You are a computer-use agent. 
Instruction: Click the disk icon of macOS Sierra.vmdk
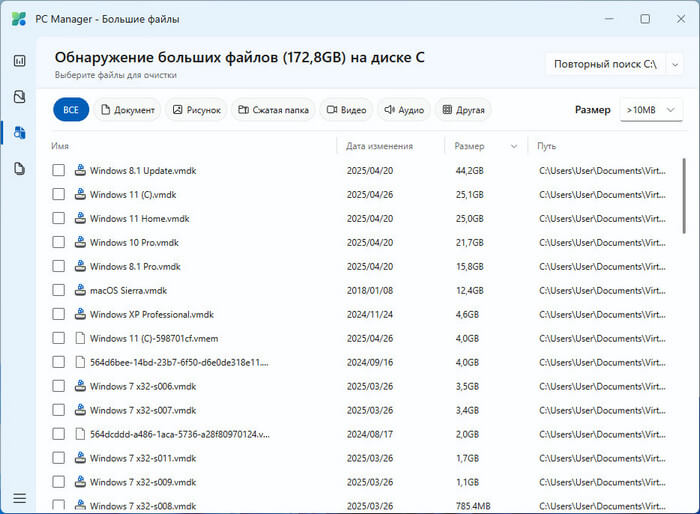(x=81, y=290)
